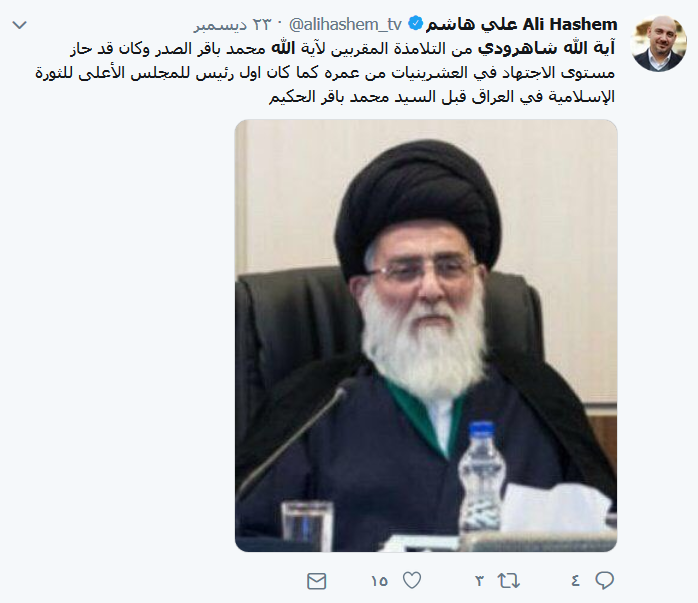Screen dimensions: 698x603
Task: Click the reply speech bubble icon
Action: [605, 580]
